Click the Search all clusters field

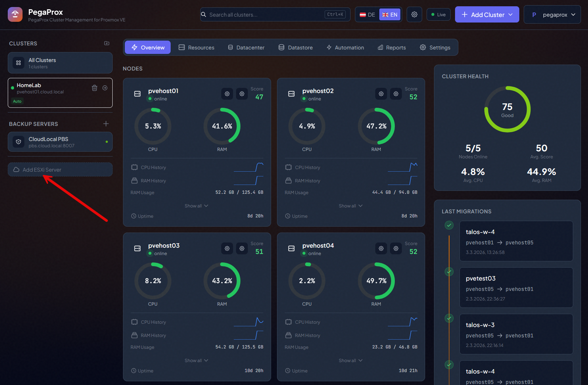(x=275, y=14)
